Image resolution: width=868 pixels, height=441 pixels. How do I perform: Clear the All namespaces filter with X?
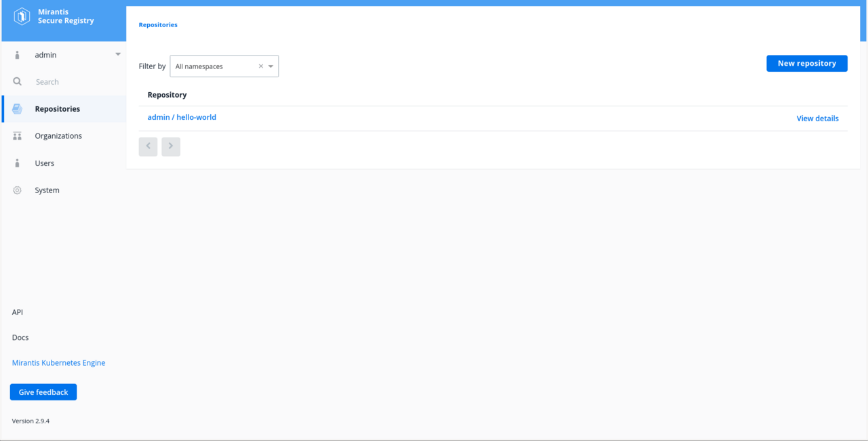[x=260, y=66]
